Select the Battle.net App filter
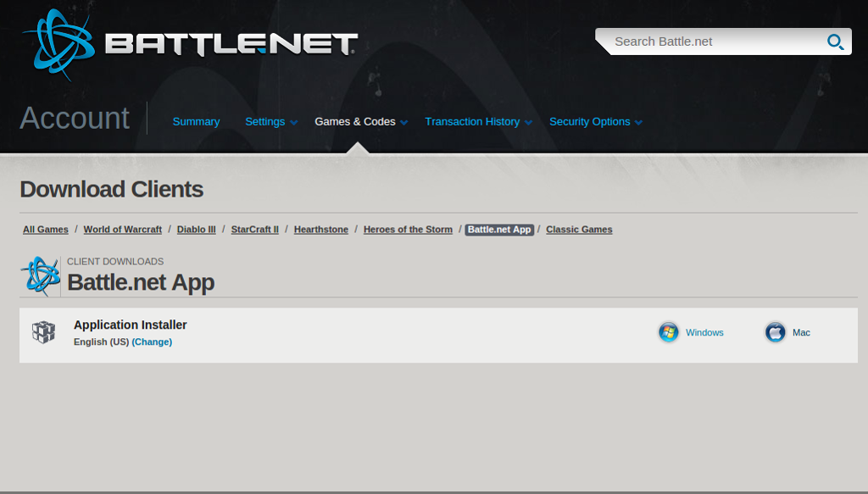 coord(499,230)
